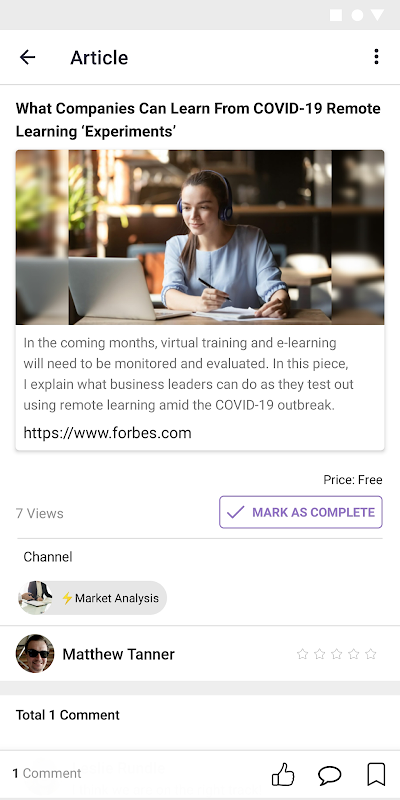Click Matthew Tanner's profile picture
This screenshot has height=800, width=400.
[x=35, y=654]
